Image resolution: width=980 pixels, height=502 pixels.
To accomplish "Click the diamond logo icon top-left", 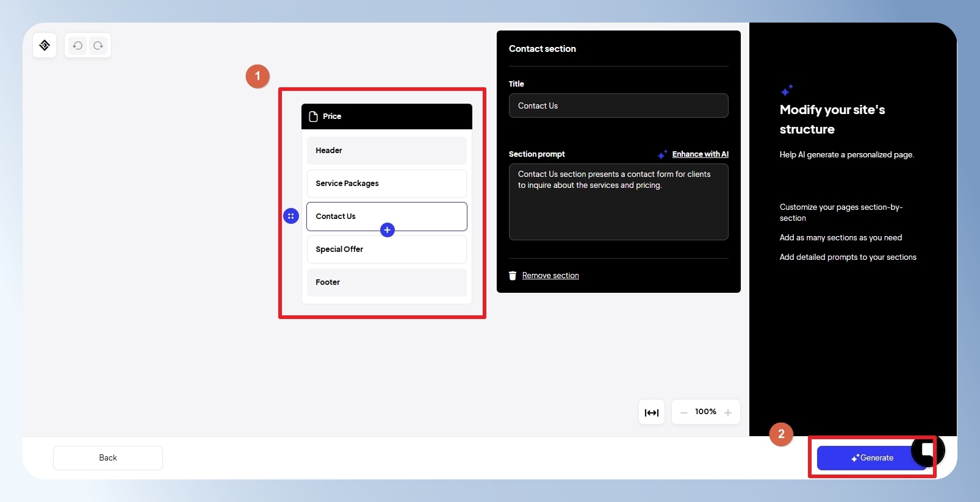I will [45, 45].
